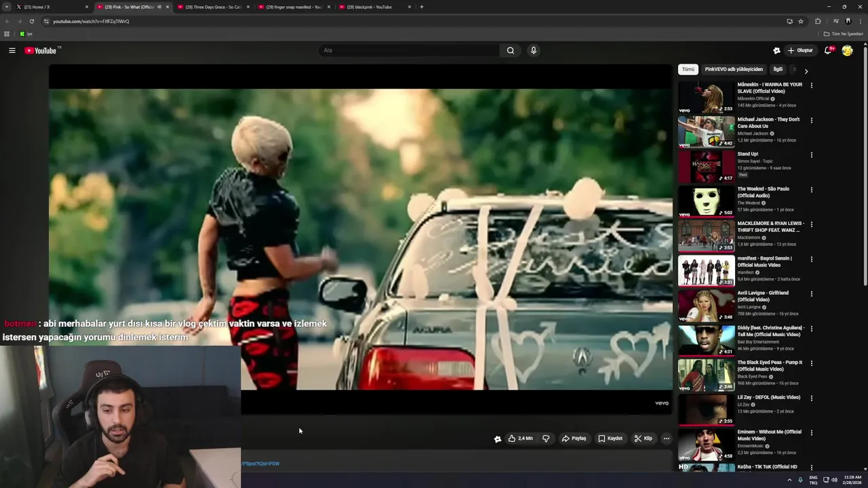
Task: Open options for manifest Başrol Sensin video
Action: pos(812,259)
